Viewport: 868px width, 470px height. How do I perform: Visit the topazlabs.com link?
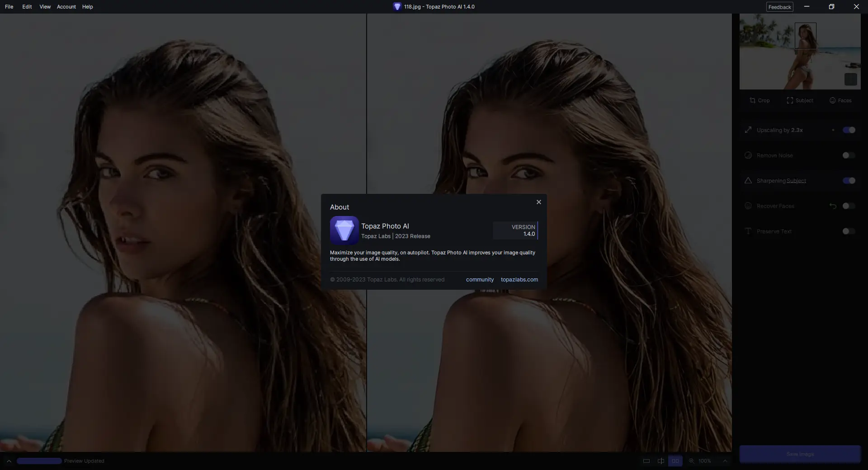coord(519,280)
